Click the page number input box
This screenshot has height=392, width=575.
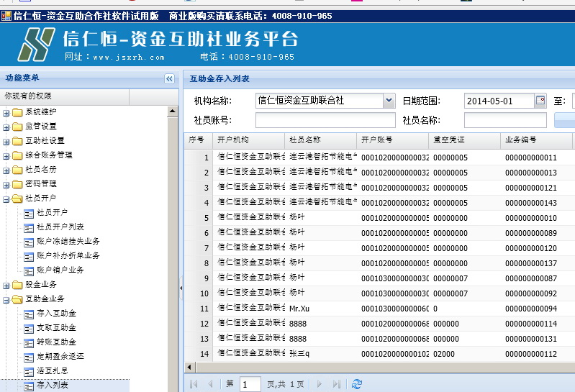(250, 384)
